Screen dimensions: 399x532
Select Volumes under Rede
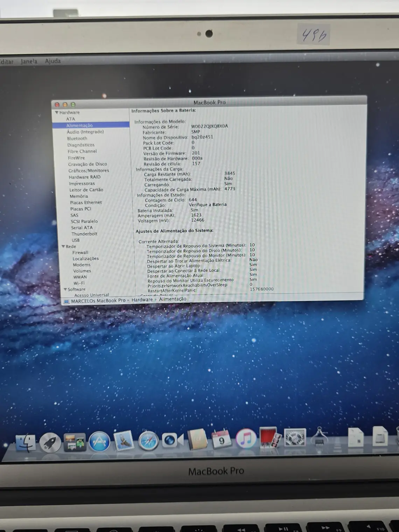click(82, 271)
